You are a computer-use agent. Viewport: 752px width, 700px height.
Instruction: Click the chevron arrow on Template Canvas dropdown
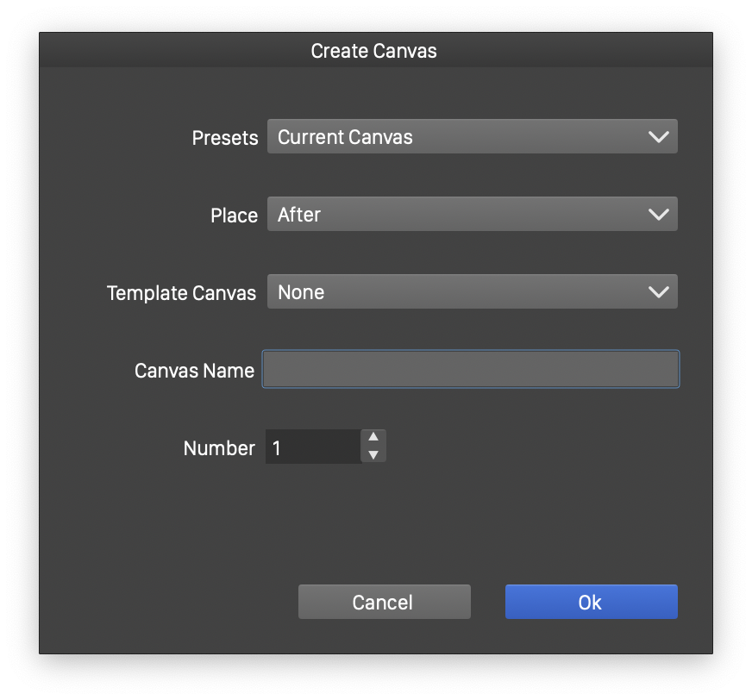coord(658,292)
